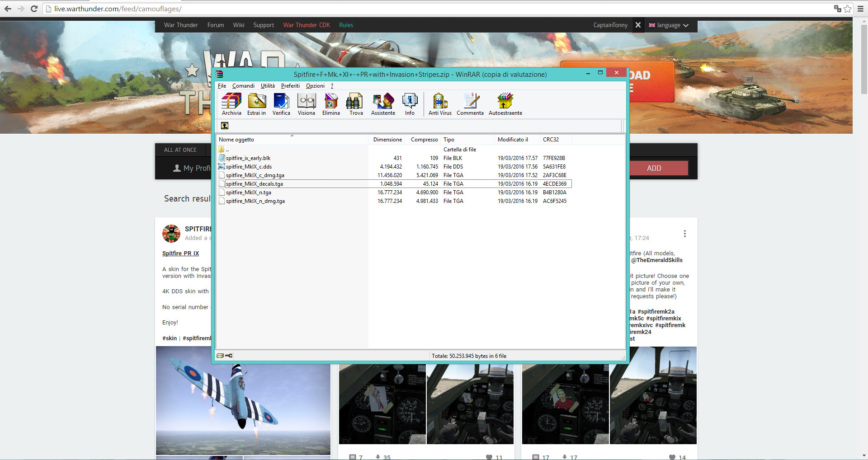Select the ALL AT ONCE tab
Image resolution: width=868 pixels, height=460 pixels.
pyautogui.click(x=180, y=150)
